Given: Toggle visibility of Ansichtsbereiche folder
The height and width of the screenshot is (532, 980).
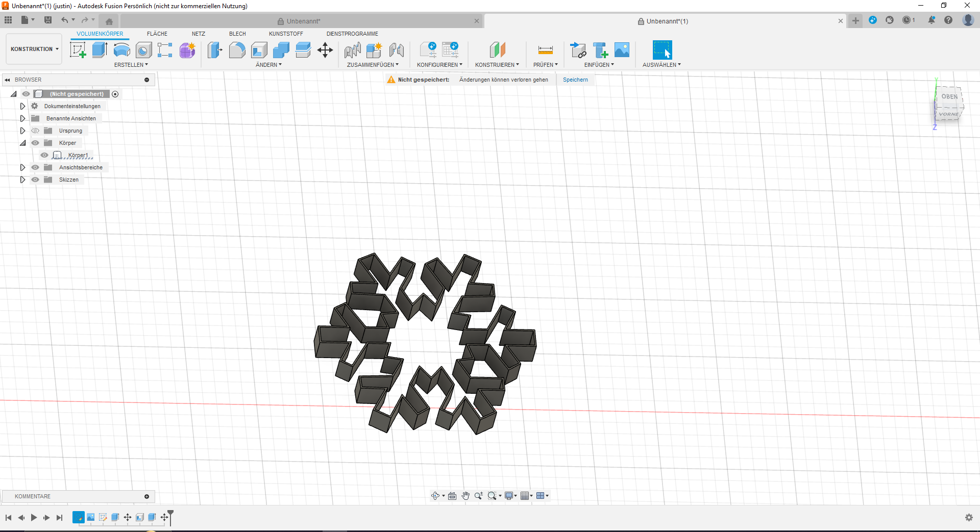Looking at the screenshot, I should [x=35, y=167].
